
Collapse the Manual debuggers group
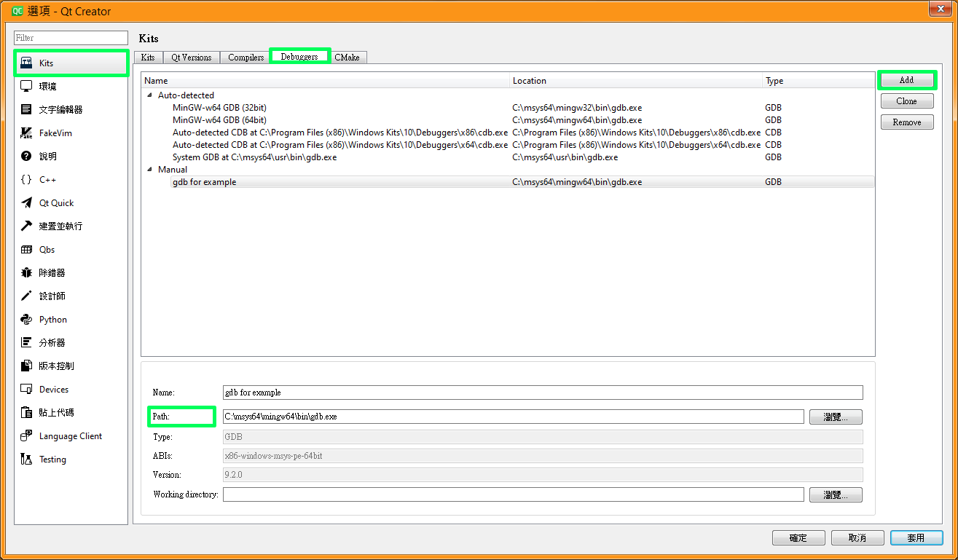(x=150, y=170)
